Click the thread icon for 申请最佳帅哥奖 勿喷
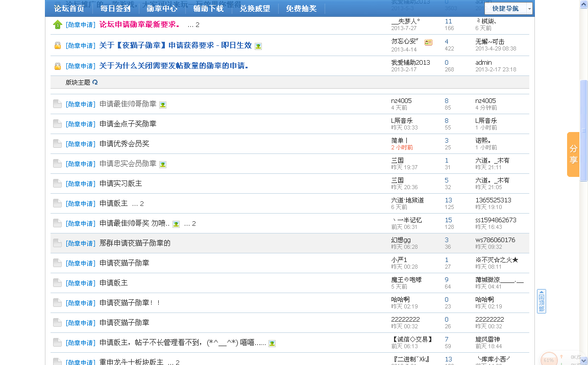 tap(57, 223)
